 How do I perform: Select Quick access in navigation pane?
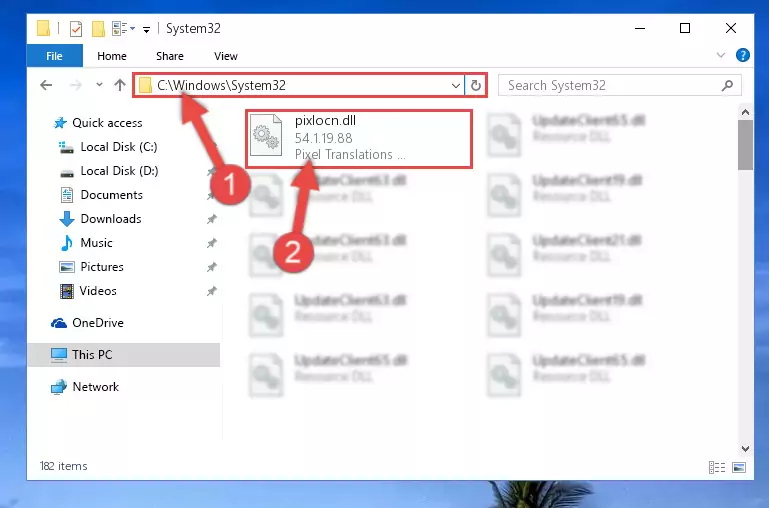[x=107, y=123]
